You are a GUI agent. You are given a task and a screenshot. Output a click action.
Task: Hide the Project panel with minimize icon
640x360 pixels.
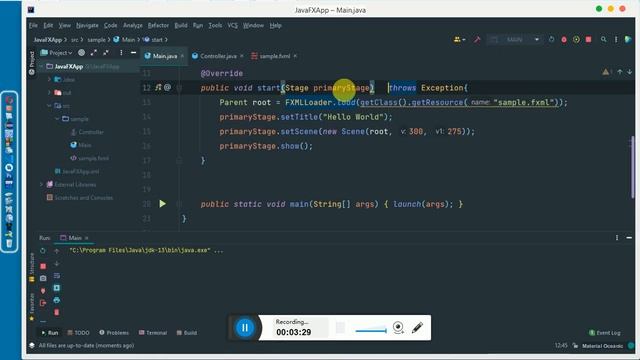[133, 53]
